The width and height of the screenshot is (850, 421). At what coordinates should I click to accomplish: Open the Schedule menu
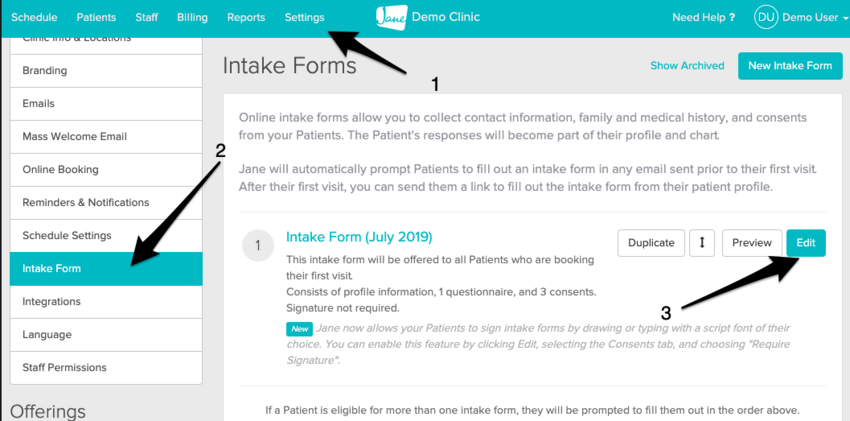tap(35, 18)
